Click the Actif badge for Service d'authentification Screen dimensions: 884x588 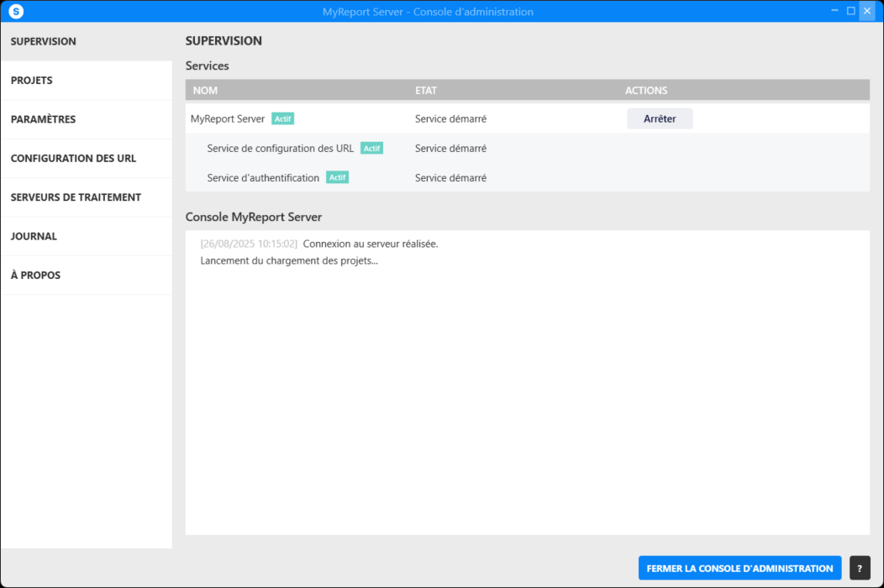337,178
